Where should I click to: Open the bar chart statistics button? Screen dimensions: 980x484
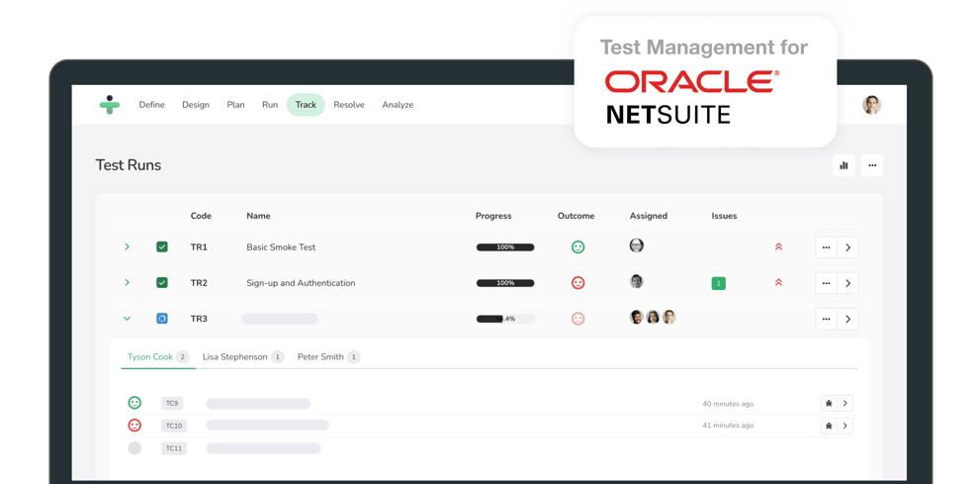[x=844, y=165]
